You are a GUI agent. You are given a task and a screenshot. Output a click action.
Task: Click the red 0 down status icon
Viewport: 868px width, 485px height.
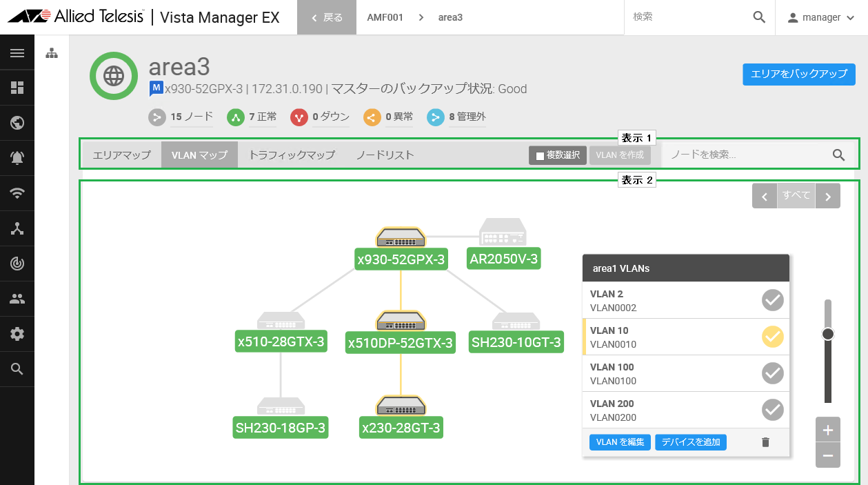click(x=299, y=117)
